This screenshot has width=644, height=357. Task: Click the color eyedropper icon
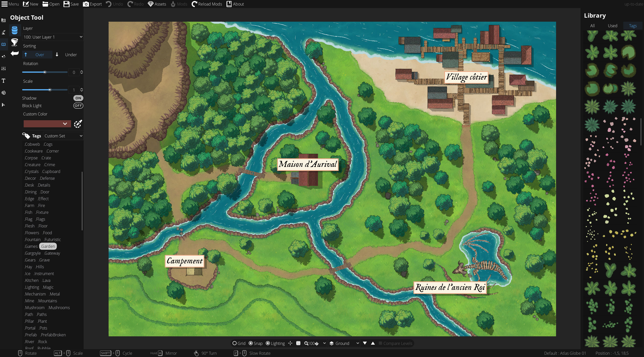(78, 124)
